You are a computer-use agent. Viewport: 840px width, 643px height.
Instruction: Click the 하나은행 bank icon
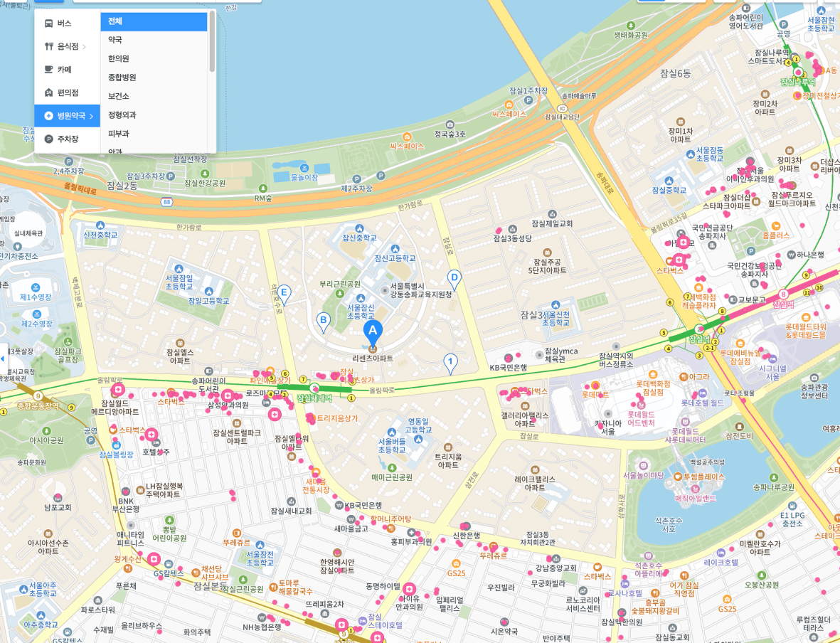coord(791,255)
